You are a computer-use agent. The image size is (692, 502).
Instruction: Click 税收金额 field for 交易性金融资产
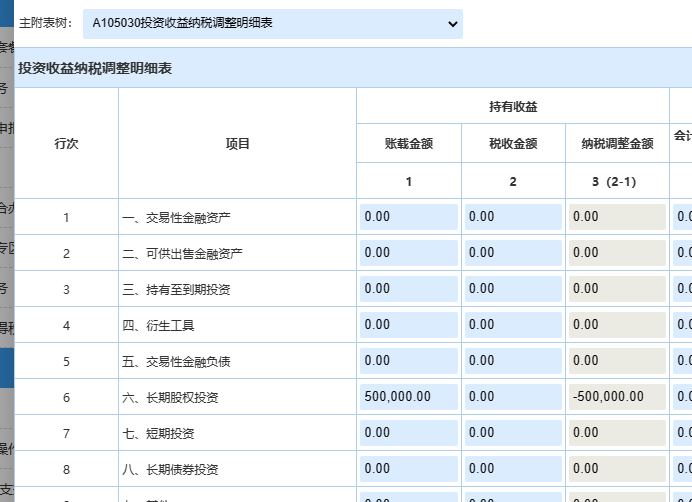pyautogui.click(x=513, y=217)
